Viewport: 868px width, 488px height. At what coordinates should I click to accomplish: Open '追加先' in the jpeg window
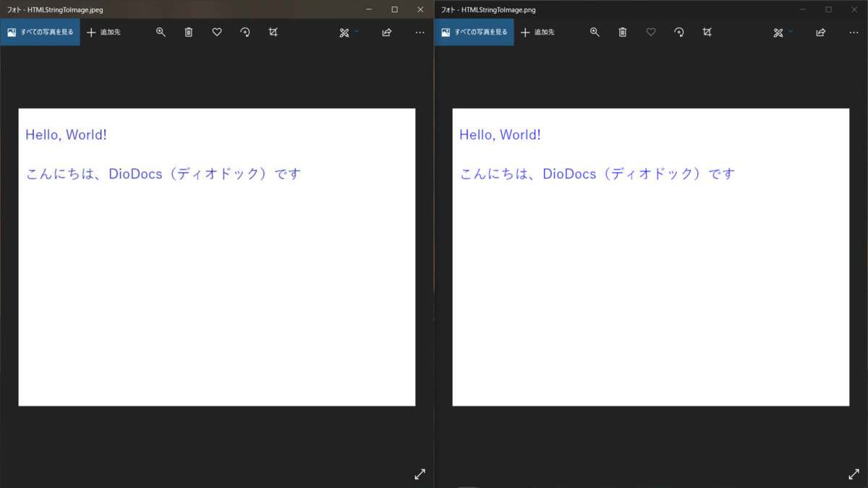click(103, 33)
